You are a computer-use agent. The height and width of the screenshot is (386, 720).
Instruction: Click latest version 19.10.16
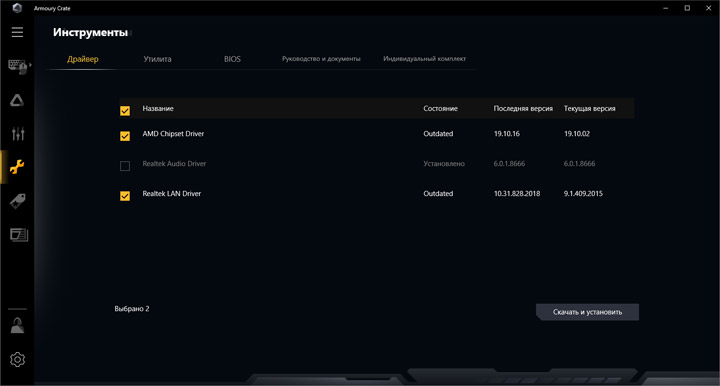coord(507,134)
